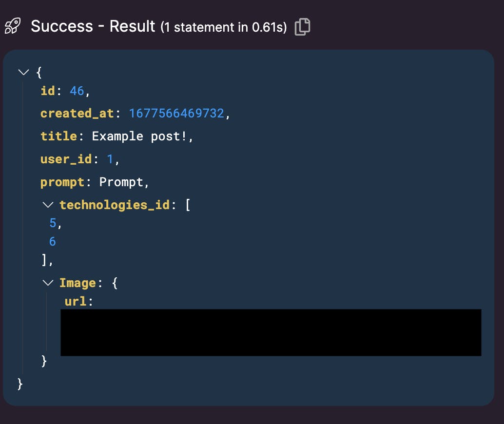The image size is (504, 424).
Task: Click the rocket icon beside Success
Action: pyautogui.click(x=12, y=26)
